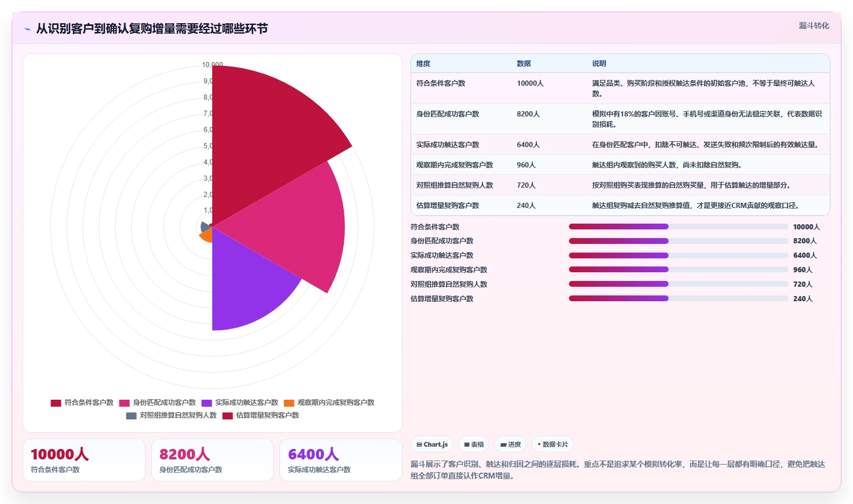Click the small orange polar chart segment
The height and width of the screenshot is (504, 853).
206,235
